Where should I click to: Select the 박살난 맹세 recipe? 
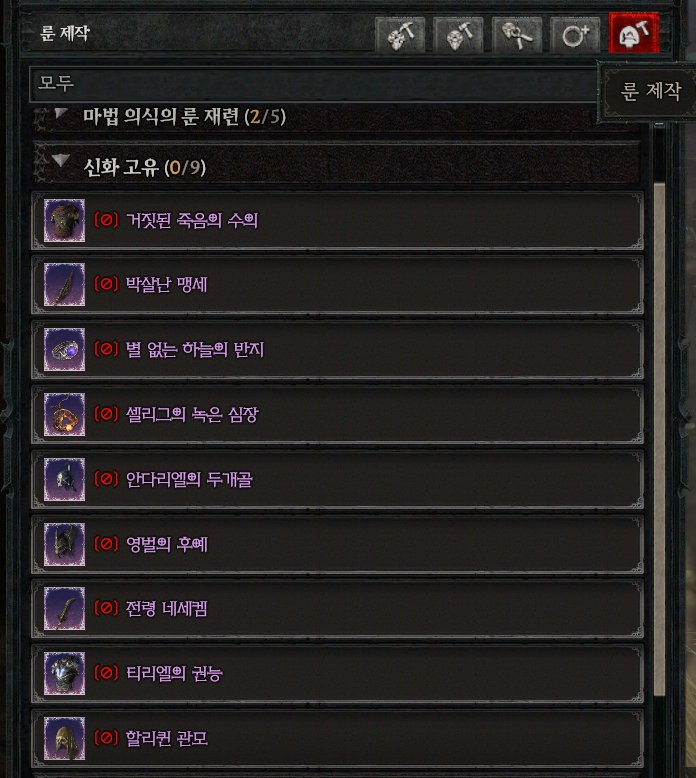(x=337, y=285)
